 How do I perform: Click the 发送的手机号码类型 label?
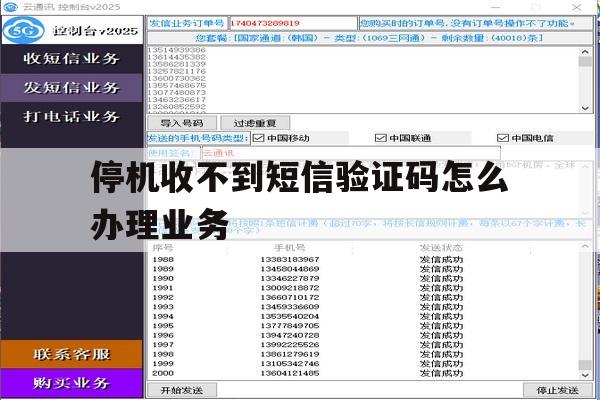tap(198, 138)
